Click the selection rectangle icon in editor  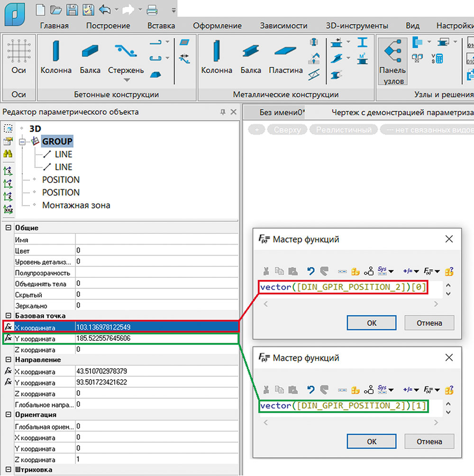(x=8, y=128)
